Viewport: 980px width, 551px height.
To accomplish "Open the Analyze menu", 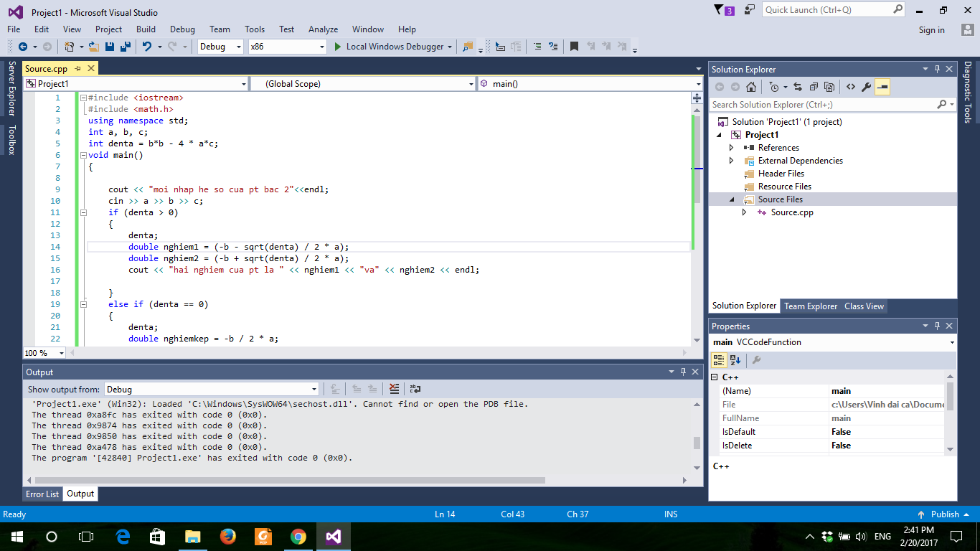I will click(323, 29).
